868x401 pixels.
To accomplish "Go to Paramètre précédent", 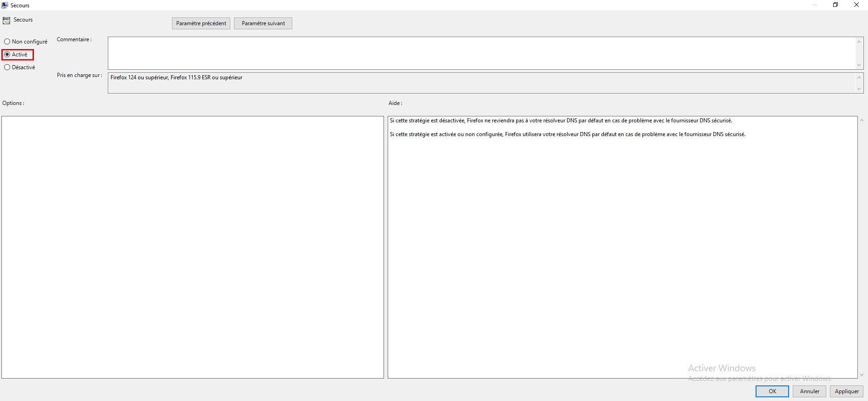I will coord(201,23).
